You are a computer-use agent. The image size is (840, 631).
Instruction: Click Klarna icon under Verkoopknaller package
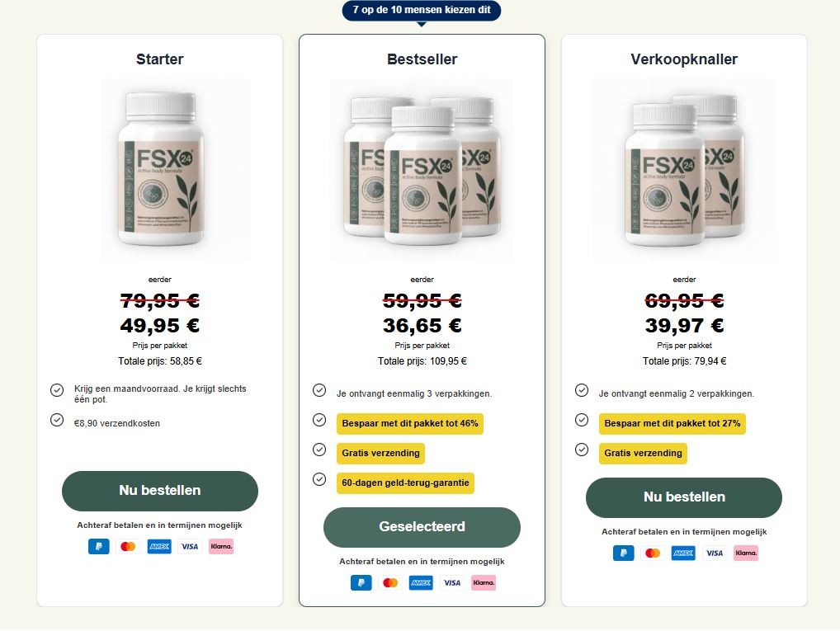coord(746,553)
